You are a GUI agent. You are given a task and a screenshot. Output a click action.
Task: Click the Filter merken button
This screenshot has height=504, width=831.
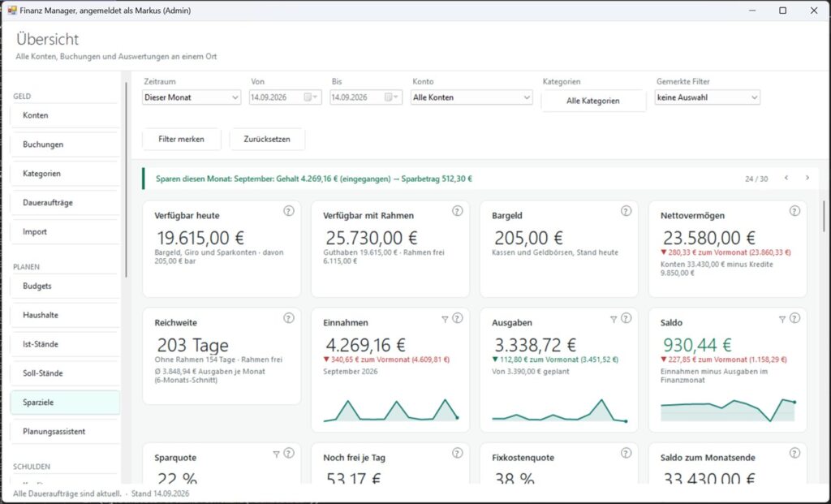(181, 139)
